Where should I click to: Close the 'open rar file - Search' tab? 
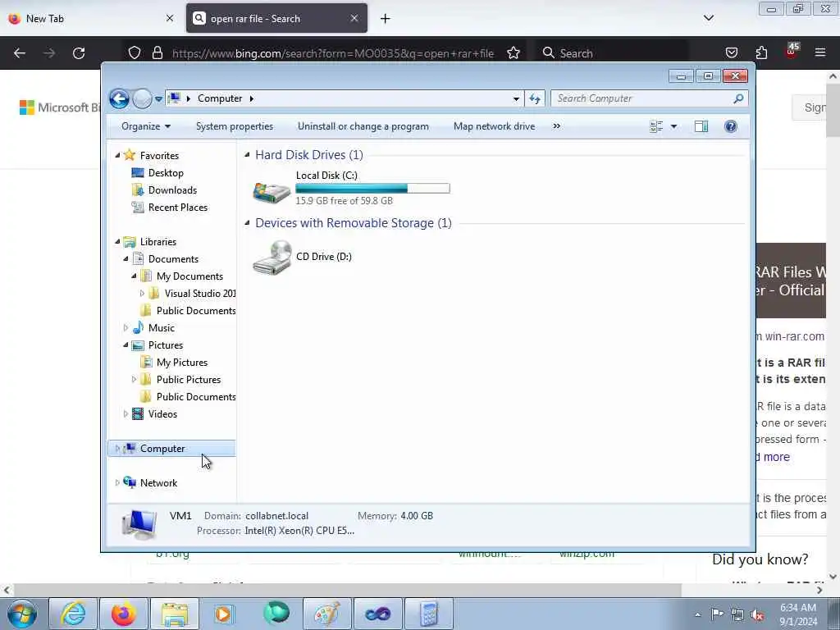354,18
